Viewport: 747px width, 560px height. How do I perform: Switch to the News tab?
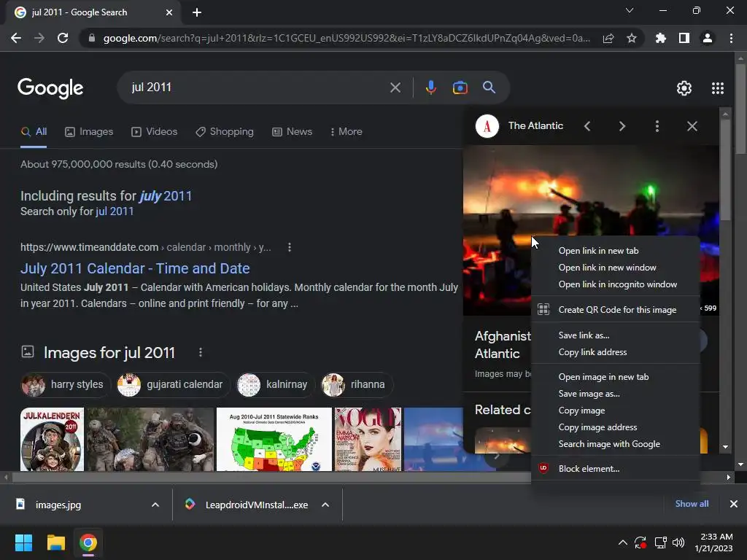pyautogui.click(x=292, y=132)
